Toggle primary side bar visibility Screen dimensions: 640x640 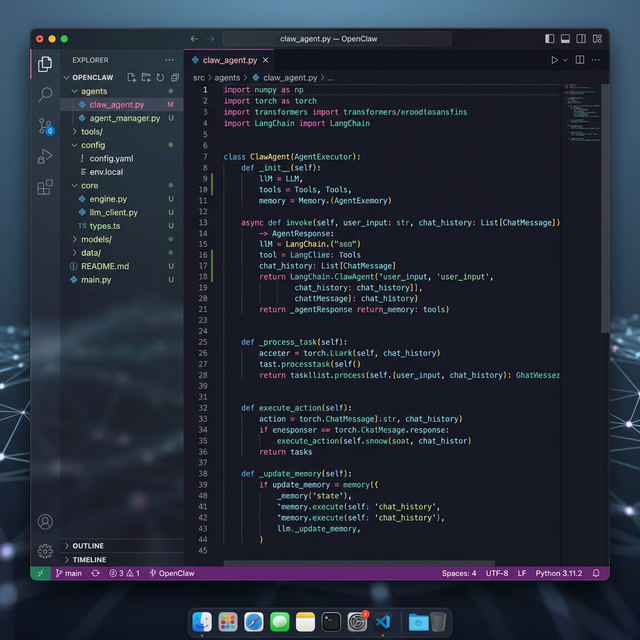coord(550,39)
